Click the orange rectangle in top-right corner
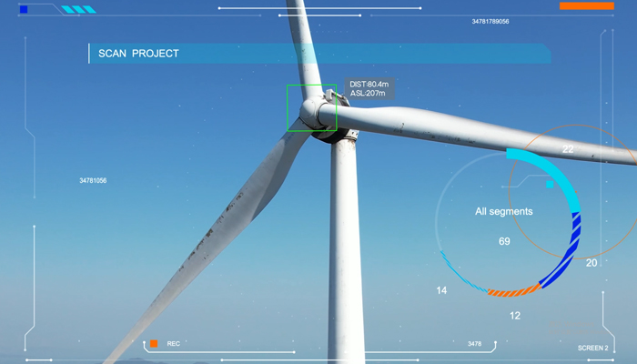This screenshot has height=364, width=637. 586,6
